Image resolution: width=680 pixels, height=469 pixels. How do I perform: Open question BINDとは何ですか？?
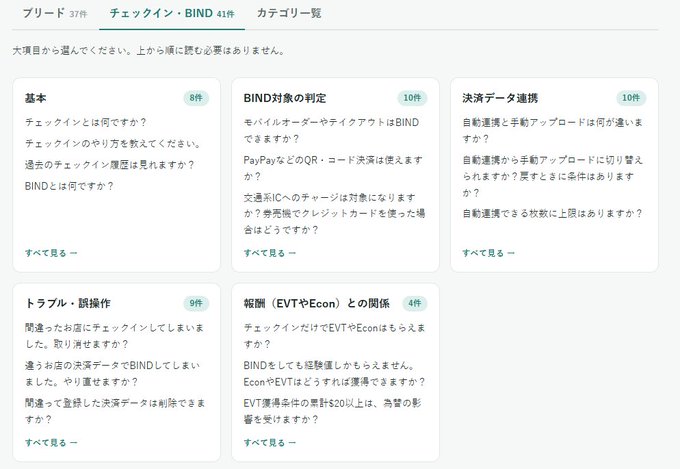tap(69, 186)
